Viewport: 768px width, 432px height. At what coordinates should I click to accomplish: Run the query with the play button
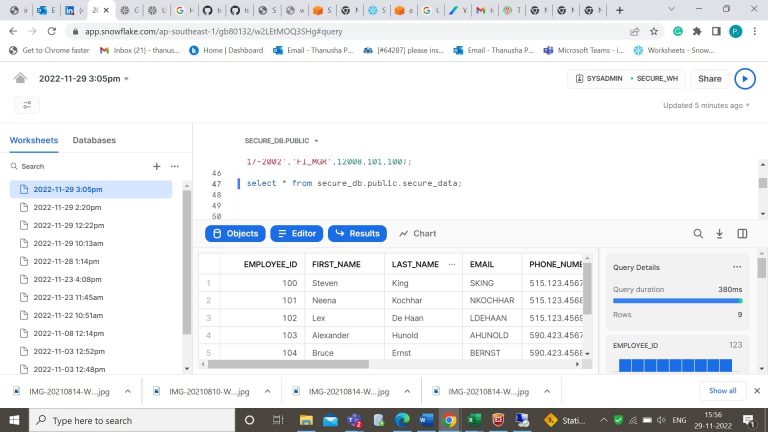click(x=744, y=78)
